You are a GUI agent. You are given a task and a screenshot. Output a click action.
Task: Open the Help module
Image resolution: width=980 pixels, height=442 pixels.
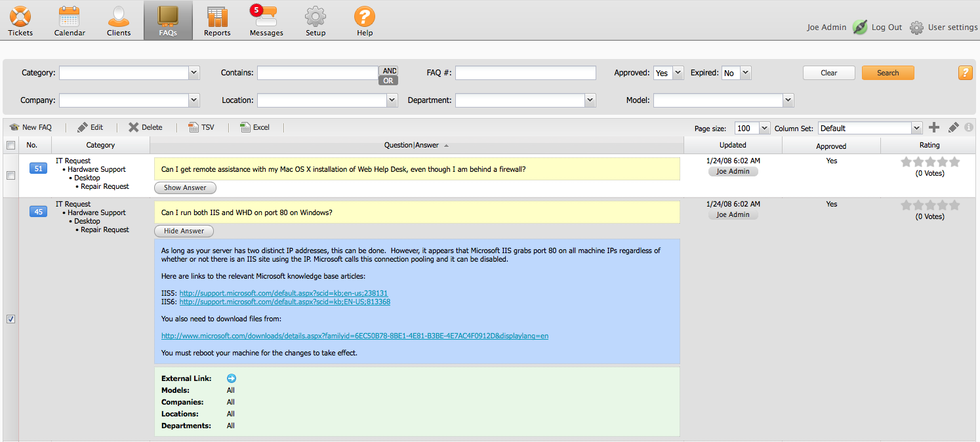pyautogui.click(x=365, y=21)
